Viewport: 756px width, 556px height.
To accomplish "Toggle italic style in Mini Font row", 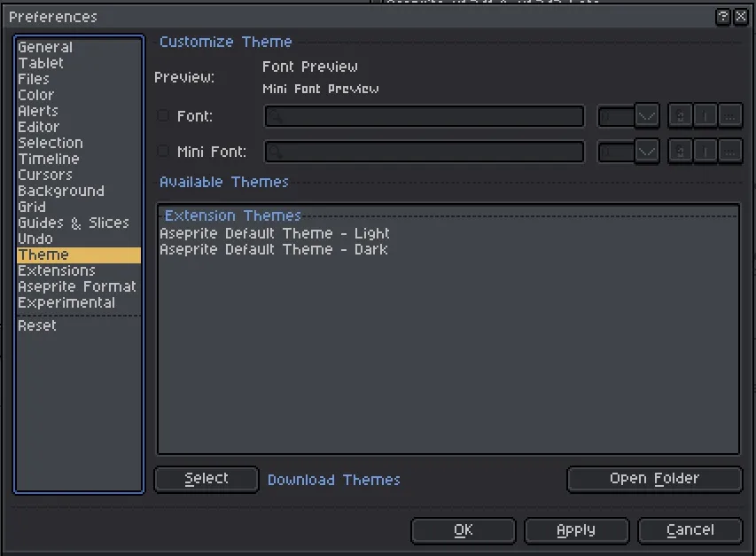I will pyautogui.click(x=705, y=152).
